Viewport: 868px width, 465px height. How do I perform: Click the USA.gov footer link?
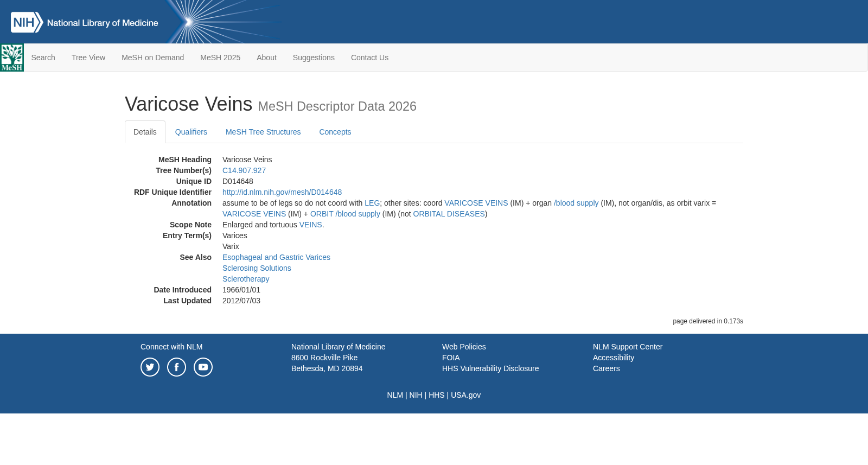point(465,395)
